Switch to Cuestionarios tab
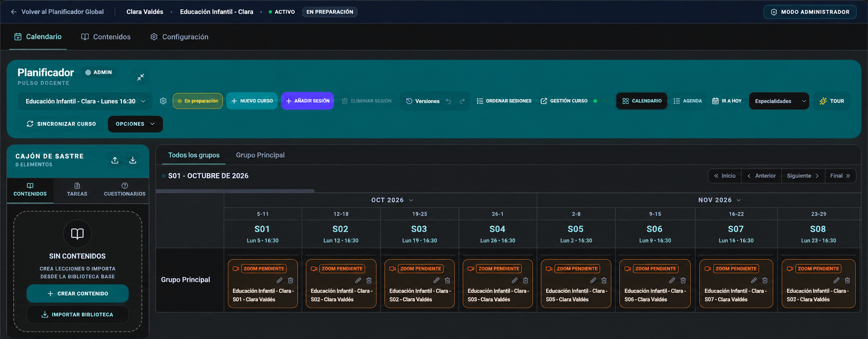868x339 pixels. 125,190
